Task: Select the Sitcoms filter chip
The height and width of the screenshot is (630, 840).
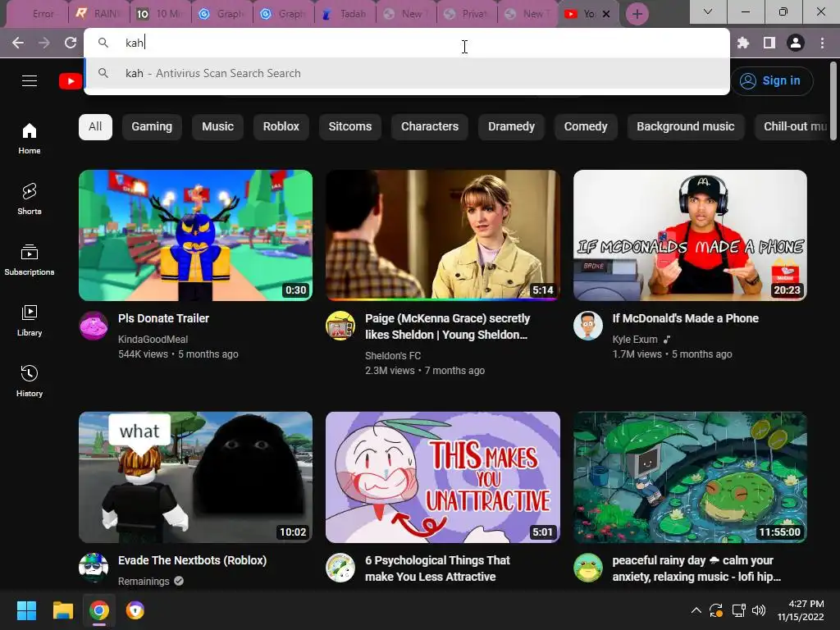Action: click(349, 127)
